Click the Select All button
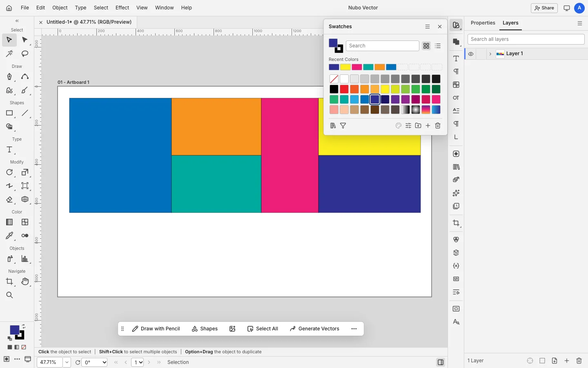 263,329
